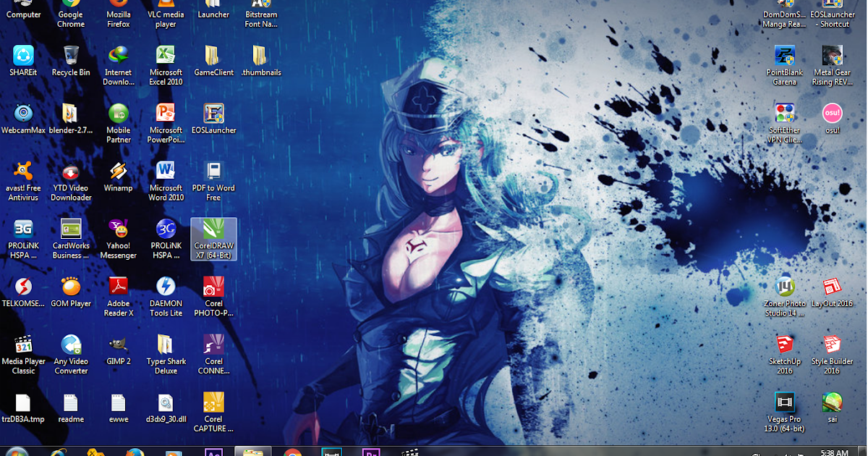Select the .thumbnails folder
868x456 pixels.
point(261,61)
